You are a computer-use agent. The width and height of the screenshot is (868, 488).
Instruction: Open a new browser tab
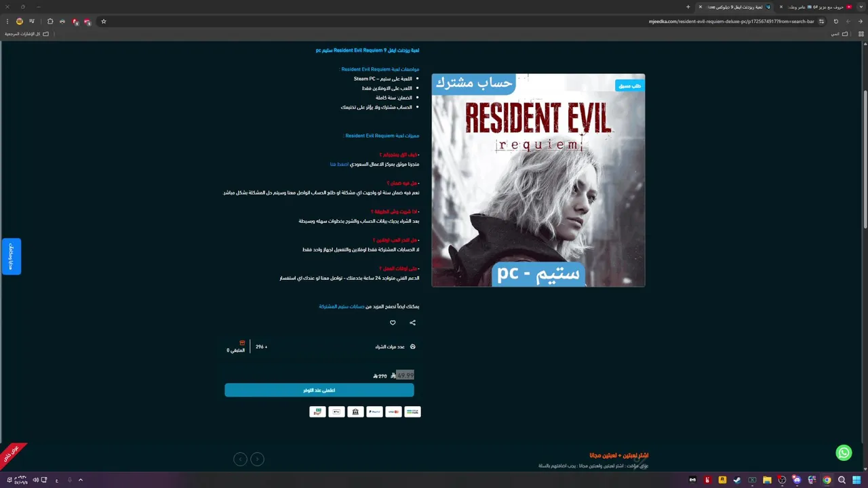[688, 7]
